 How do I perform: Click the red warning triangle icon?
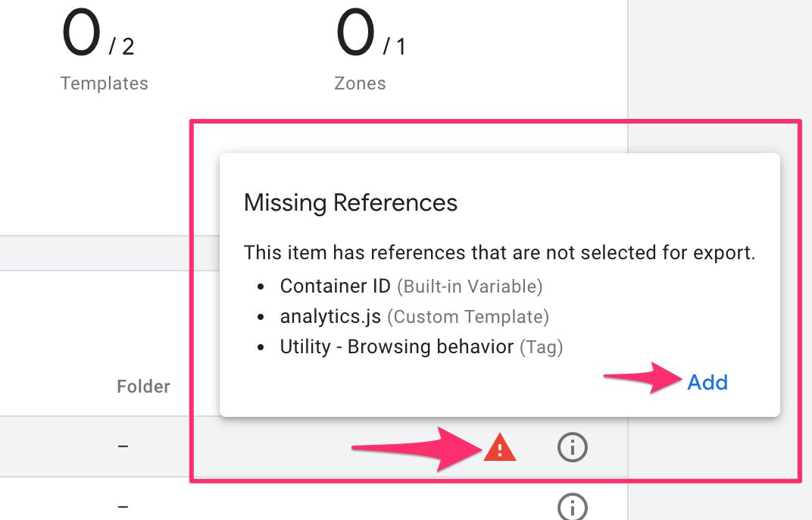[x=500, y=447]
